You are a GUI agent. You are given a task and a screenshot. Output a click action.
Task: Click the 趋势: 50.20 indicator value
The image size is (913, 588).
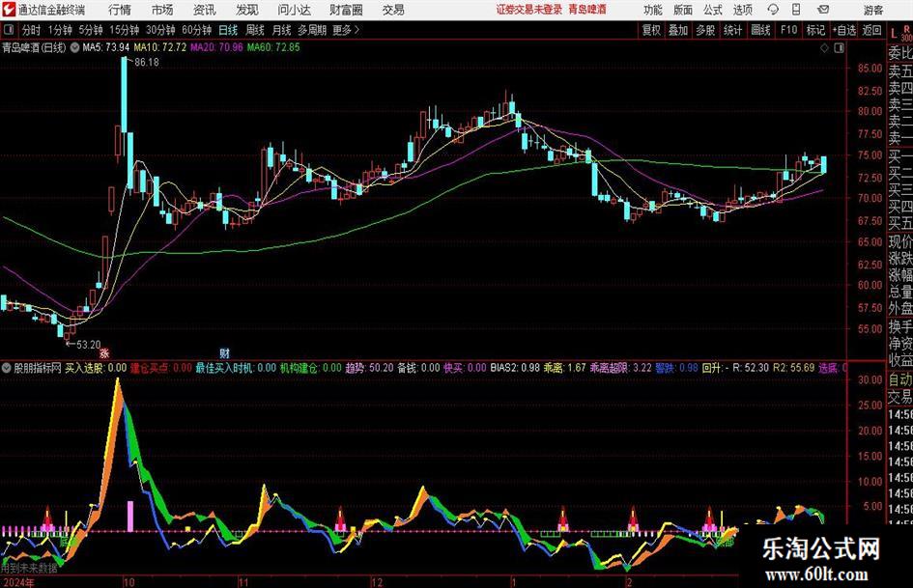tap(369, 368)
